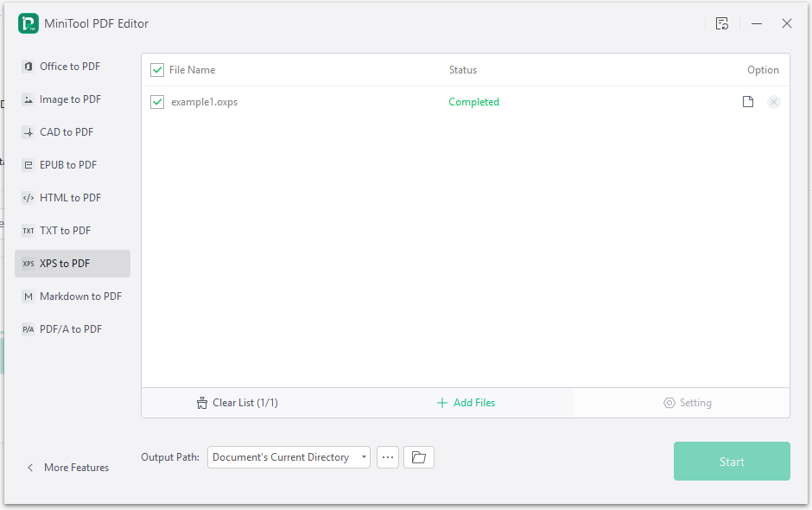
Task: Open output folder with folder icon
Action: 418,457
